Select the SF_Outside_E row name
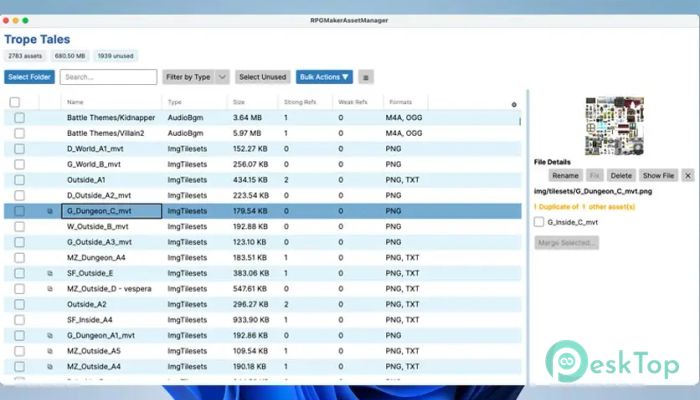Viewport: 700px width, 400px height. (90, 273)
